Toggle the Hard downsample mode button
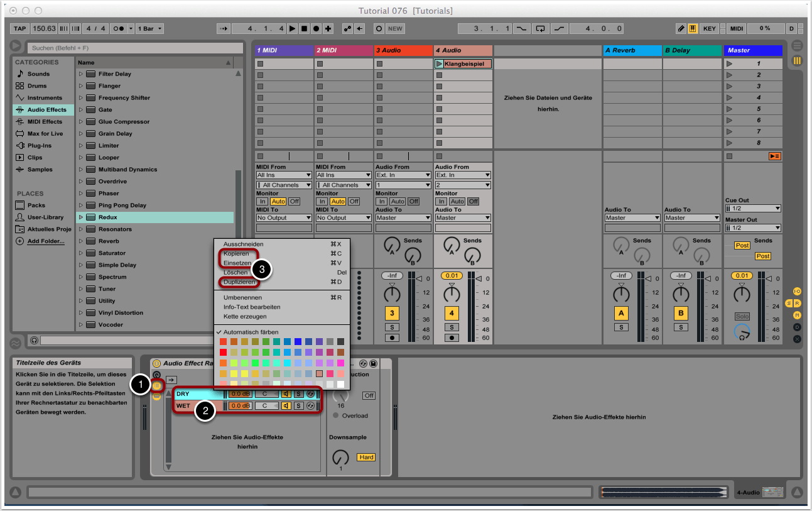 pos(366,457)
